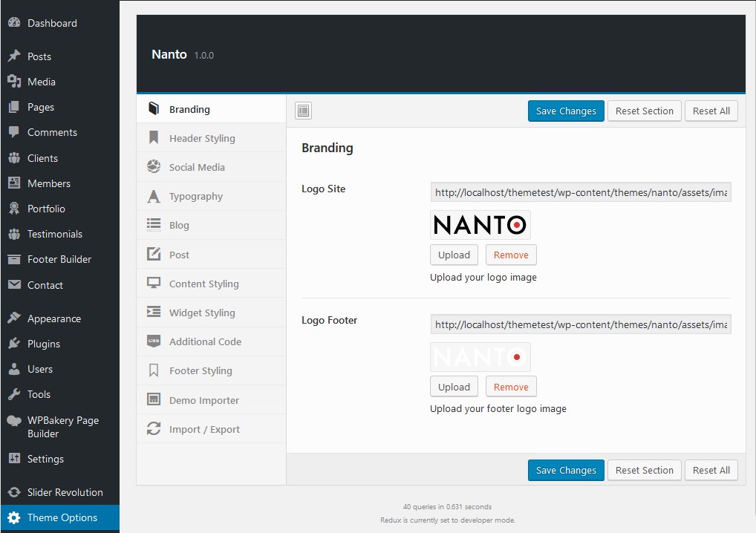Screen dimensions: 756x533
Task: Open the Demo Importer section
Action: (x=203, y=400)
